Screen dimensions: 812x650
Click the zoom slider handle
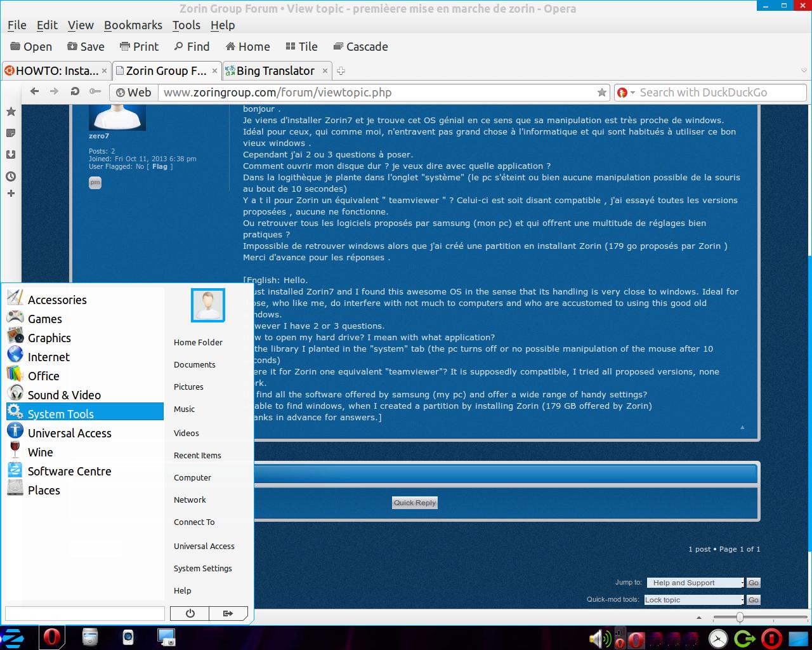tap(740, 617)
